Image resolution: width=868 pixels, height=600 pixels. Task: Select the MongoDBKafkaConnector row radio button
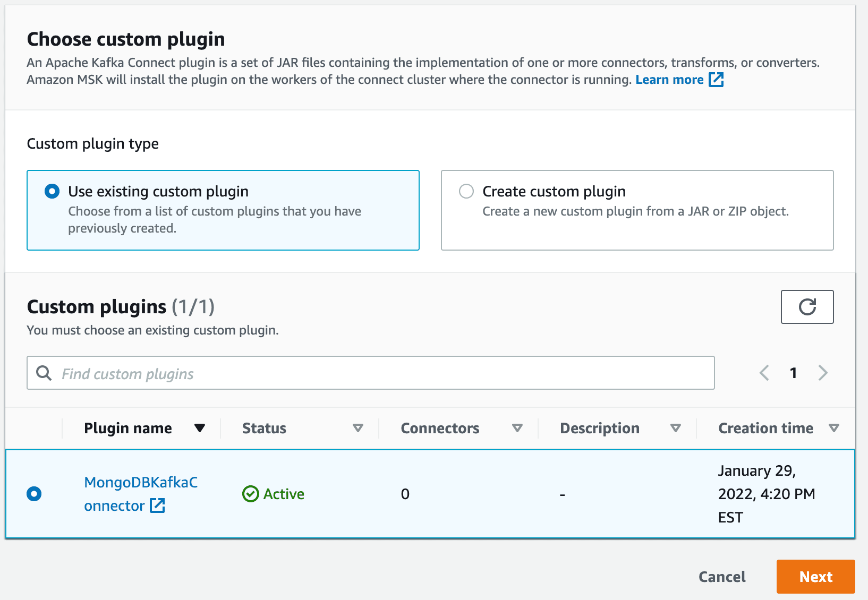(34, 494)
